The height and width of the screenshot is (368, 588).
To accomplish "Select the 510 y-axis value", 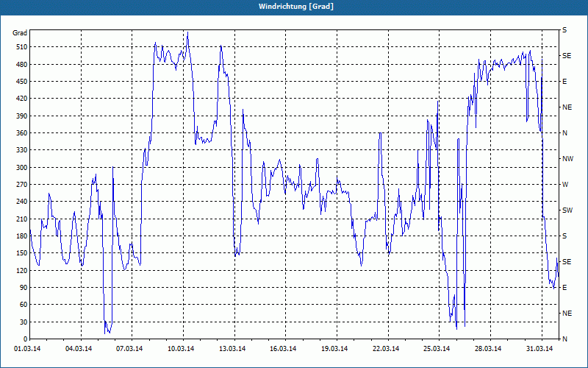I will pyautogui.click(x=22, y=47).
